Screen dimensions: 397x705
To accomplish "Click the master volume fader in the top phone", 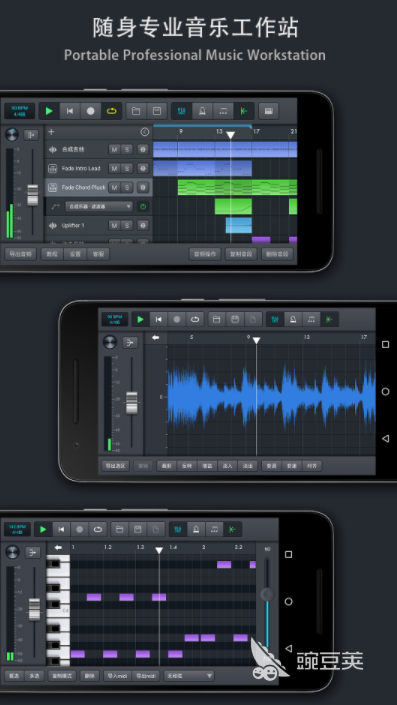I will coord(32,195).
